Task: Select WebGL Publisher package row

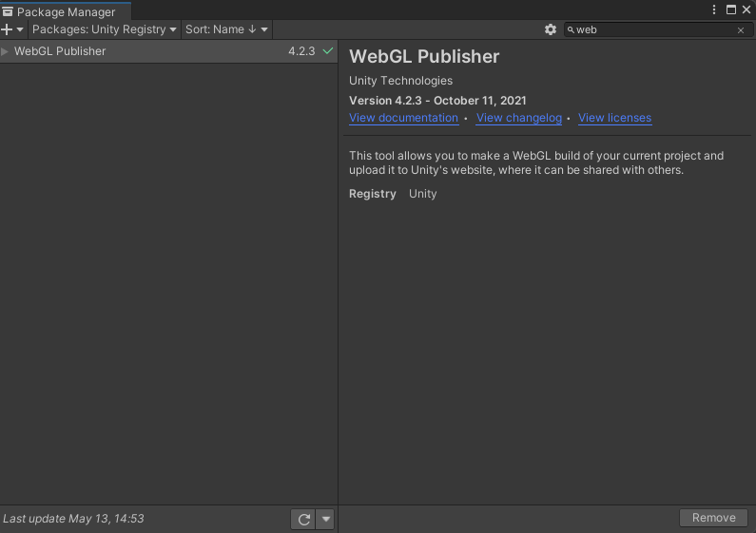Action: pos(168,51)
